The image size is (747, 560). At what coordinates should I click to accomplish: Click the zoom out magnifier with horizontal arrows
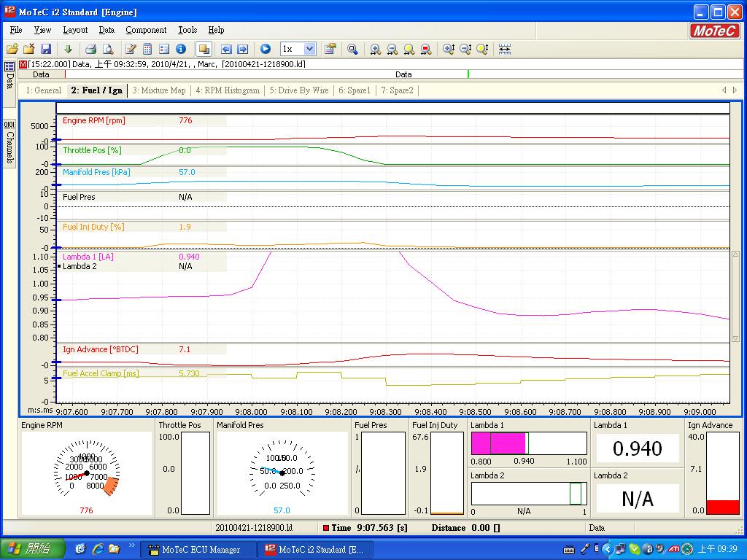tap(392, 49)
